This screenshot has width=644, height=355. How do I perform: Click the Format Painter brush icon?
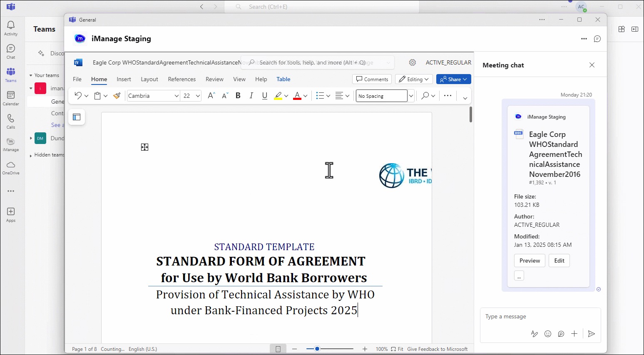tap(117, 96)
